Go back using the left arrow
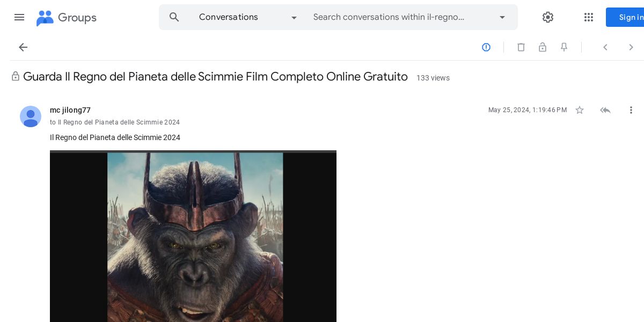This screenshot has height=322, width=644. coord(23,47)
